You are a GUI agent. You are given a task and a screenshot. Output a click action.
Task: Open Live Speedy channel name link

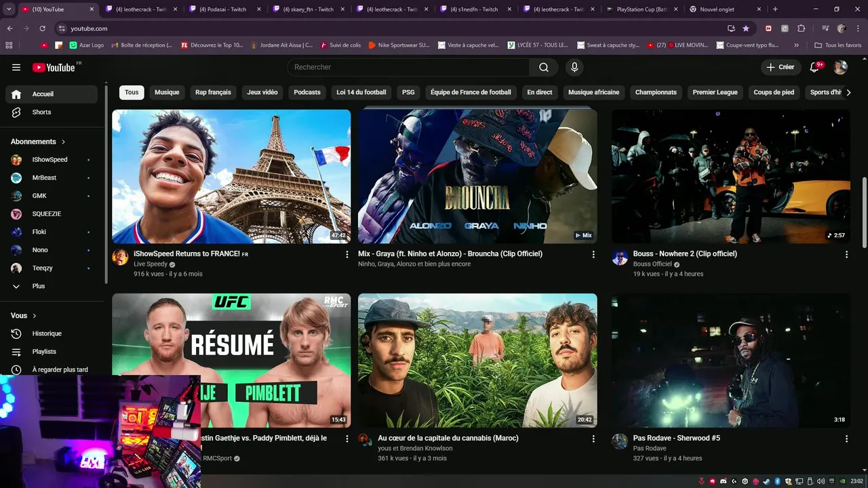(x=151, y=264)
